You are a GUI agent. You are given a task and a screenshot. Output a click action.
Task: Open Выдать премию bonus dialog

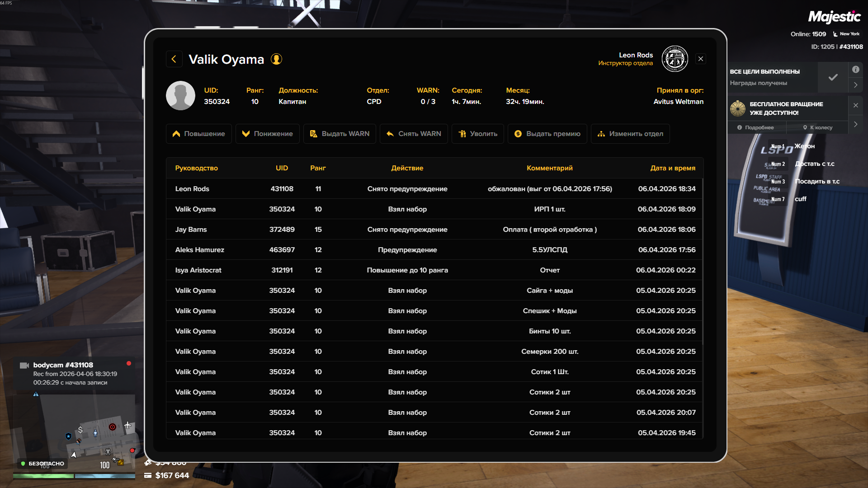[547, 134]
